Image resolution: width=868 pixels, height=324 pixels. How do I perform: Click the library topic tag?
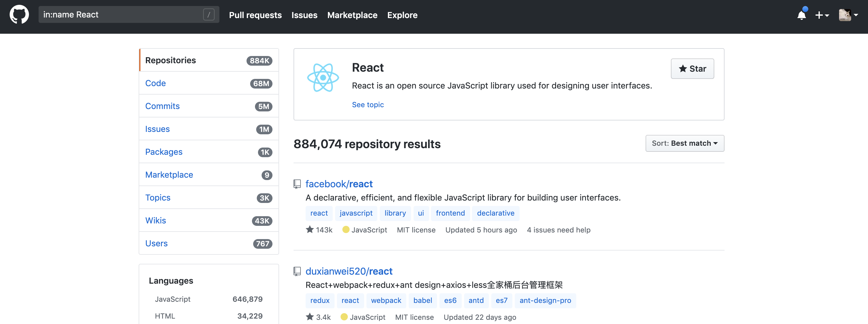[395, 213]
